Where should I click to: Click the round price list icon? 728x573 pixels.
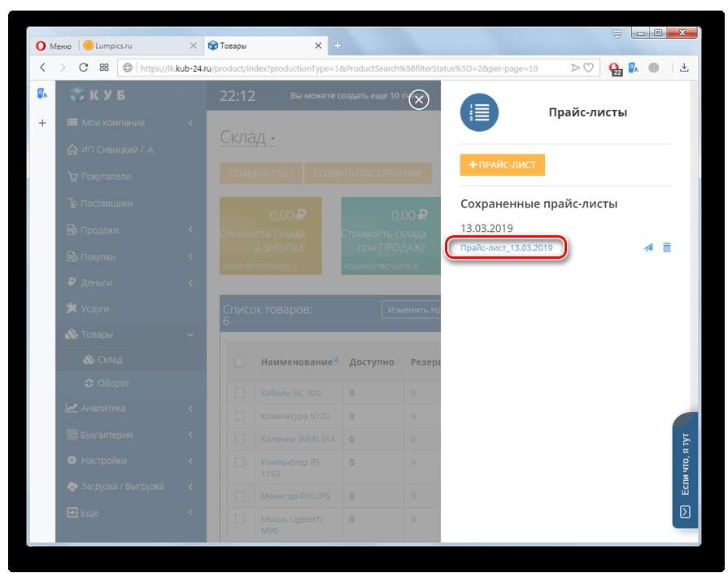pos(479,112)
